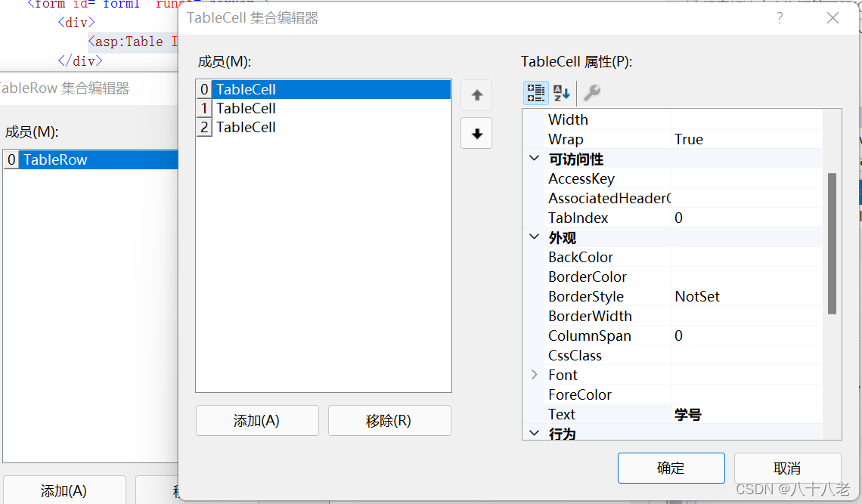Collapse the 行为 property category
Image resolution: width=862 pixels, height=504 pixels.
pos(534,433)
